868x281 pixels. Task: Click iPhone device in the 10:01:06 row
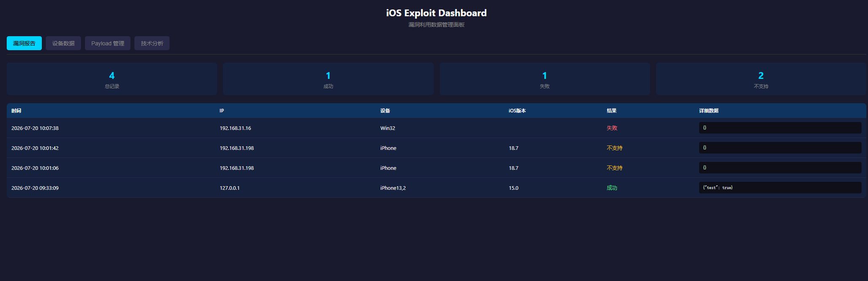(388, 168)
